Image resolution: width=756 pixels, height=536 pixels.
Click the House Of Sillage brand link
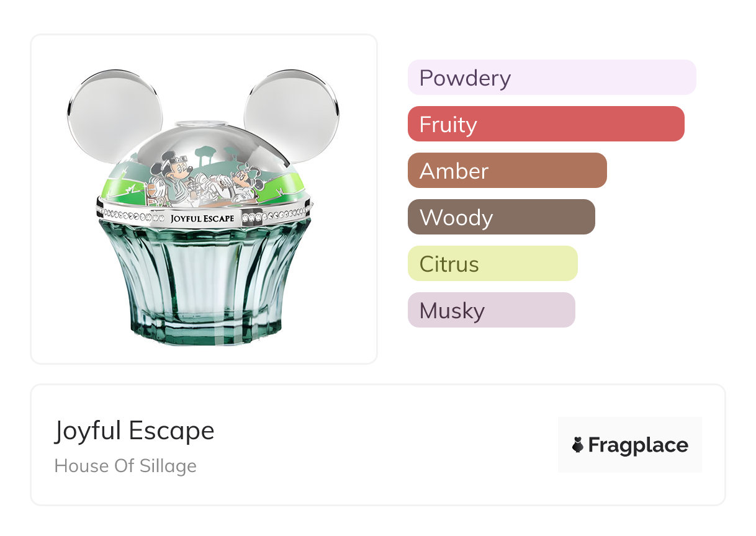(x=125, y=466)
